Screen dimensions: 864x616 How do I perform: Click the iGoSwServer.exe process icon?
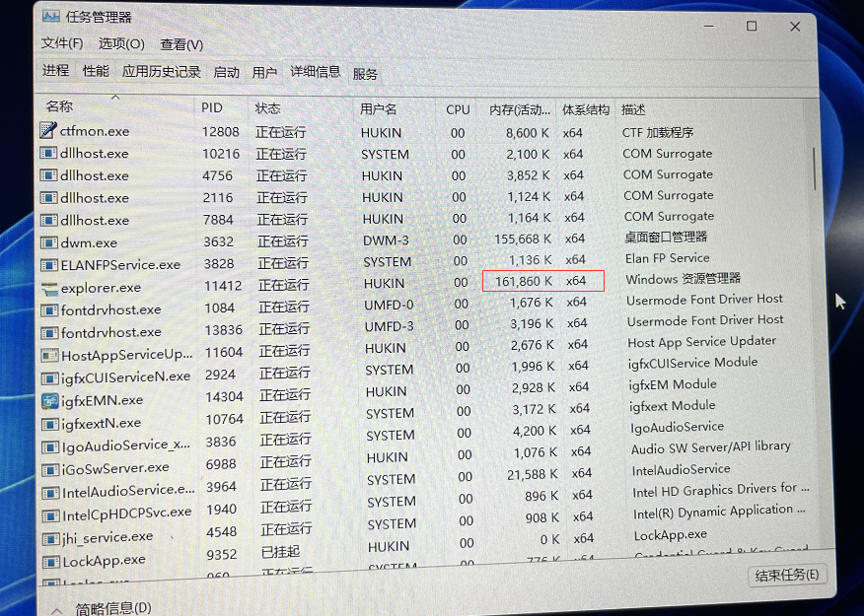click(x=50, y=468)
